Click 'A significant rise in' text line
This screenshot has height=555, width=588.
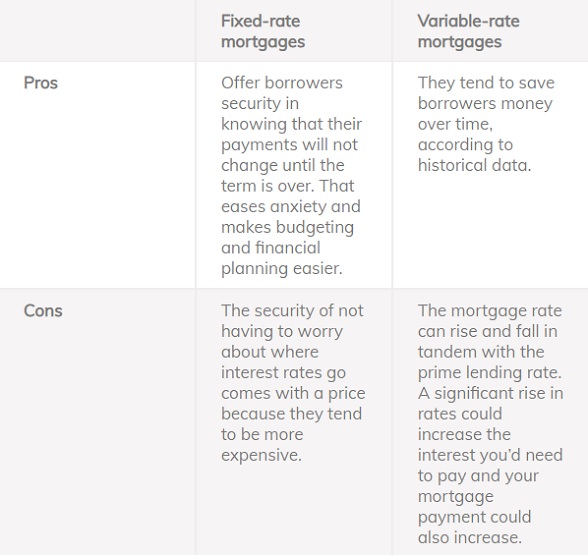(490, 393)
